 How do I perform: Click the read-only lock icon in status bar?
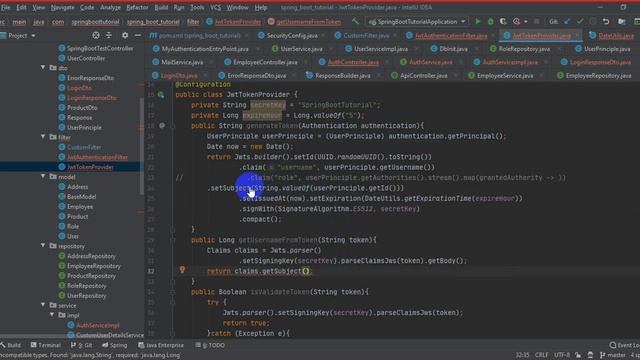coord(578,355)
